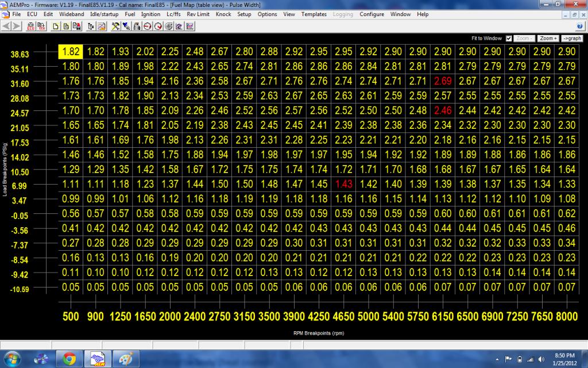Open the Fuel menu
This screenshot has height=368, width=588.
(x=130, y=14)
